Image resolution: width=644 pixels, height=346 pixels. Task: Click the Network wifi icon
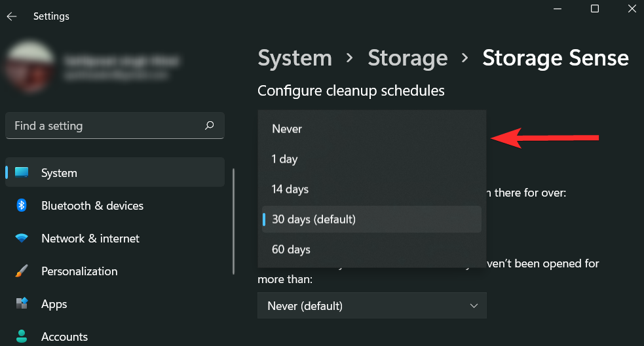tap(22, 239)
